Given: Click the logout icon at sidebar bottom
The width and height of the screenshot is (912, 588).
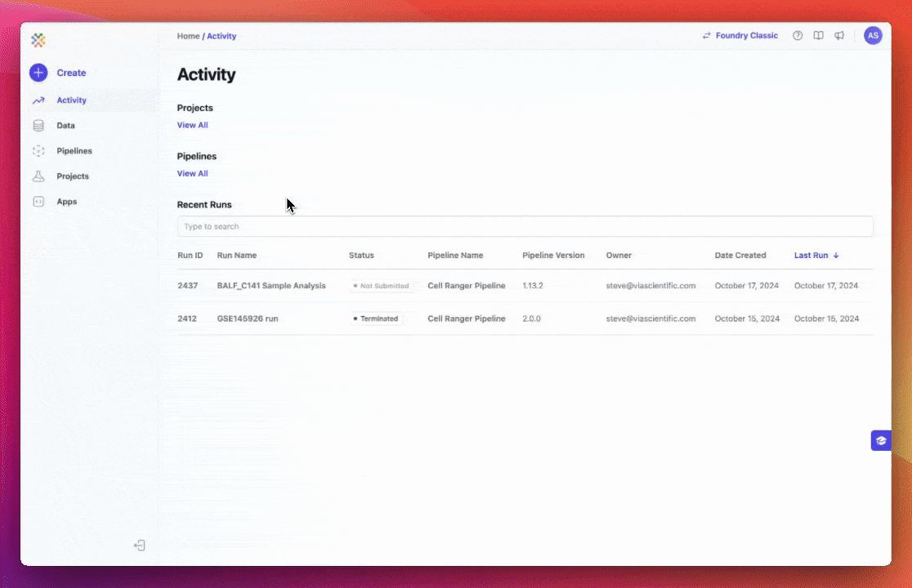Looking at the screenshot, I should click(x=140, y=546).
